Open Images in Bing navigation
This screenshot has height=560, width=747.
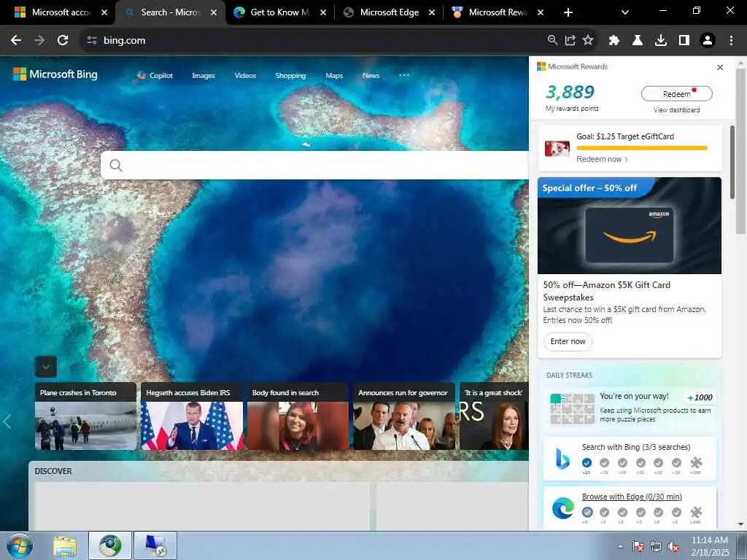pos(204,75)
